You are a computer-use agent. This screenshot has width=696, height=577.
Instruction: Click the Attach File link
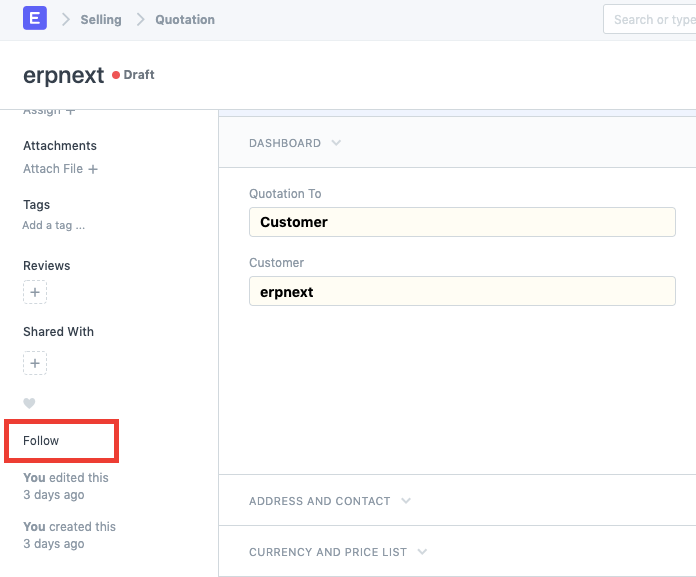pyautogui.click(x=53, y=169)
